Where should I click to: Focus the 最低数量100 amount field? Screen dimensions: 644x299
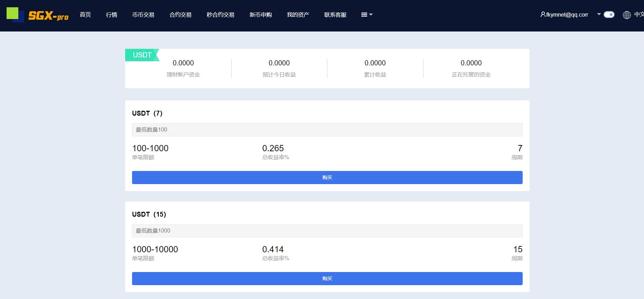327,130
